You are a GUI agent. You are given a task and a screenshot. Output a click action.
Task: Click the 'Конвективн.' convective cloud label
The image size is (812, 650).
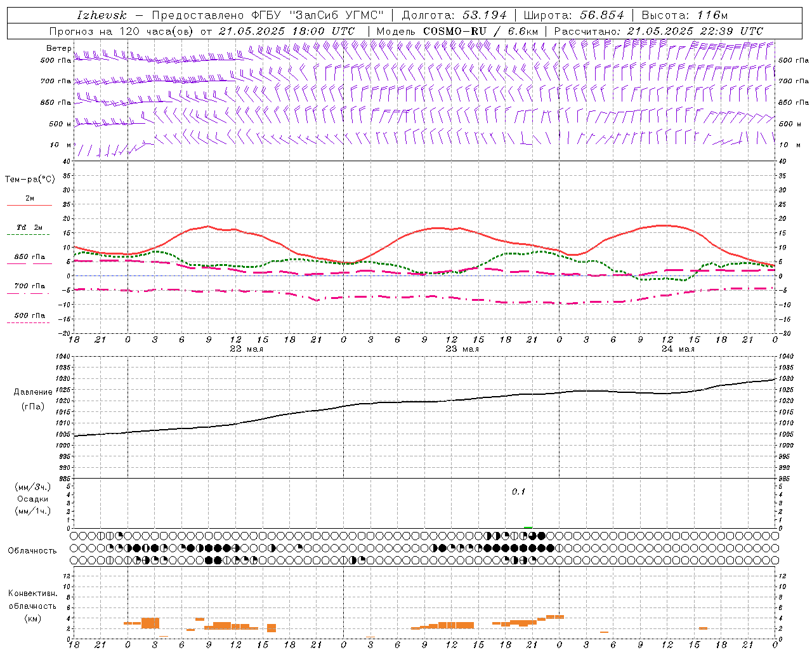coord(32,594)
